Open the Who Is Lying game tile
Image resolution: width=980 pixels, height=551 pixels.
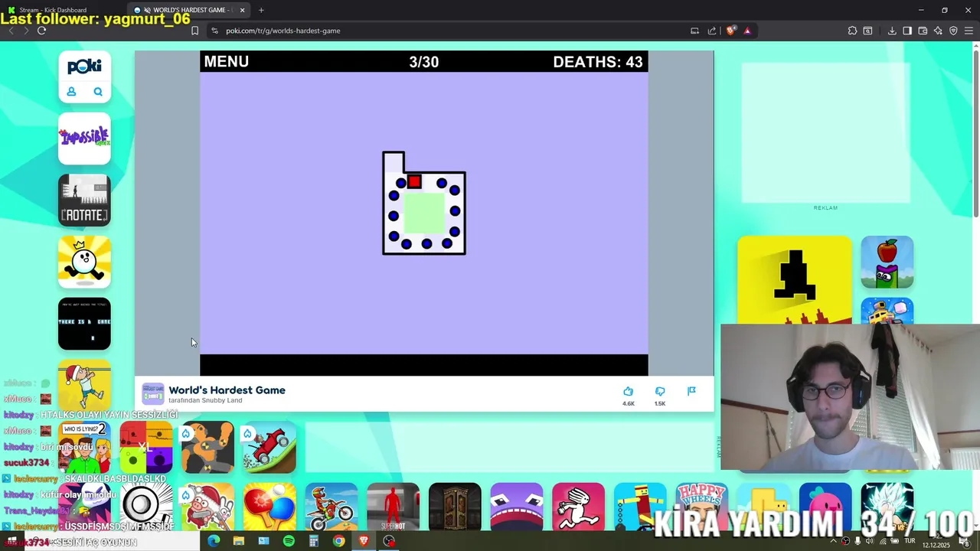pos(84,448)
